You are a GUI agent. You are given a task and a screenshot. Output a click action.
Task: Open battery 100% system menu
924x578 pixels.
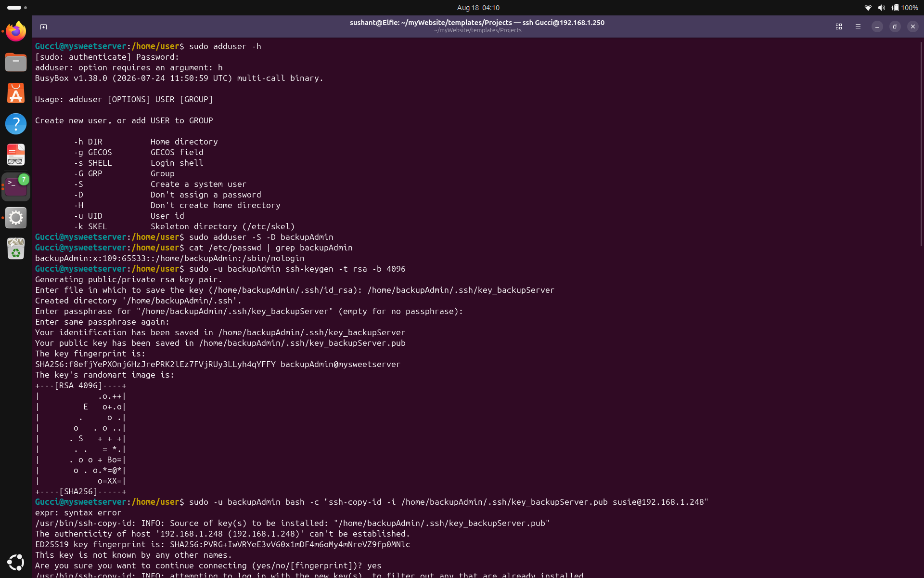click(905, 8)
